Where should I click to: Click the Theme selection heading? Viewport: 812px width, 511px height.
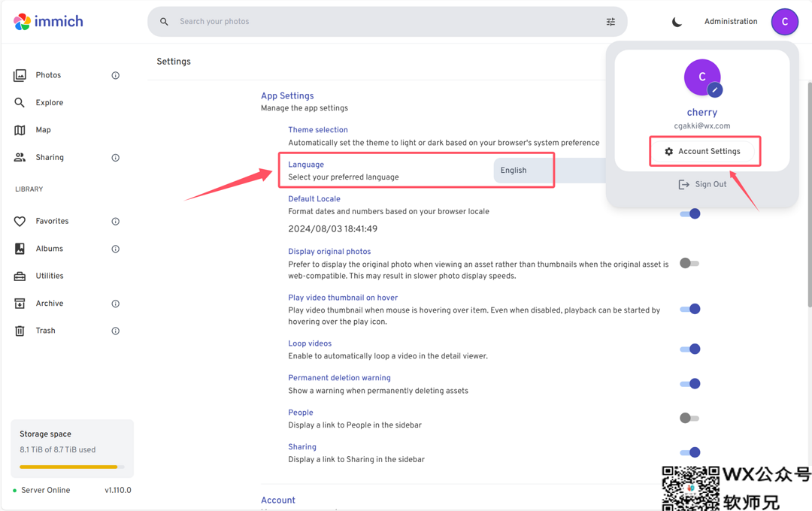[318, 130]
